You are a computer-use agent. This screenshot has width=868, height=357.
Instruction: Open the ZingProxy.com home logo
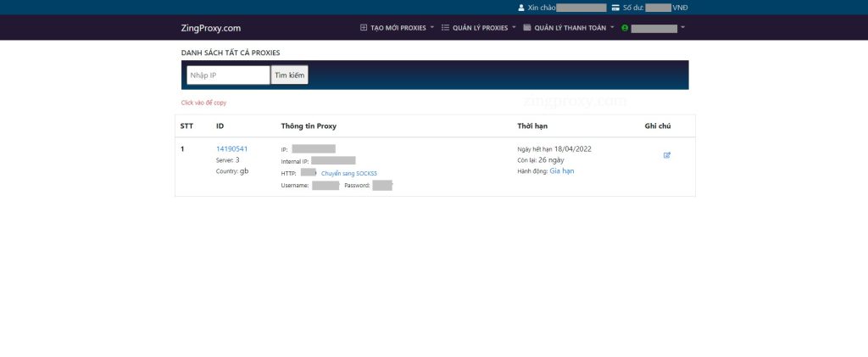point(210,28)
